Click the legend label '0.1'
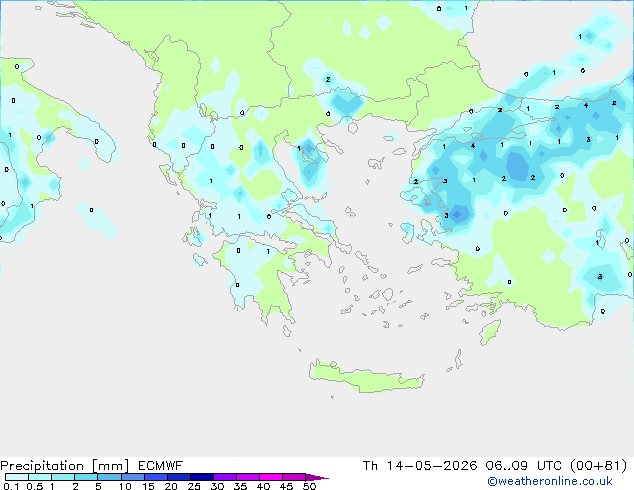 [x=11, y=486]
